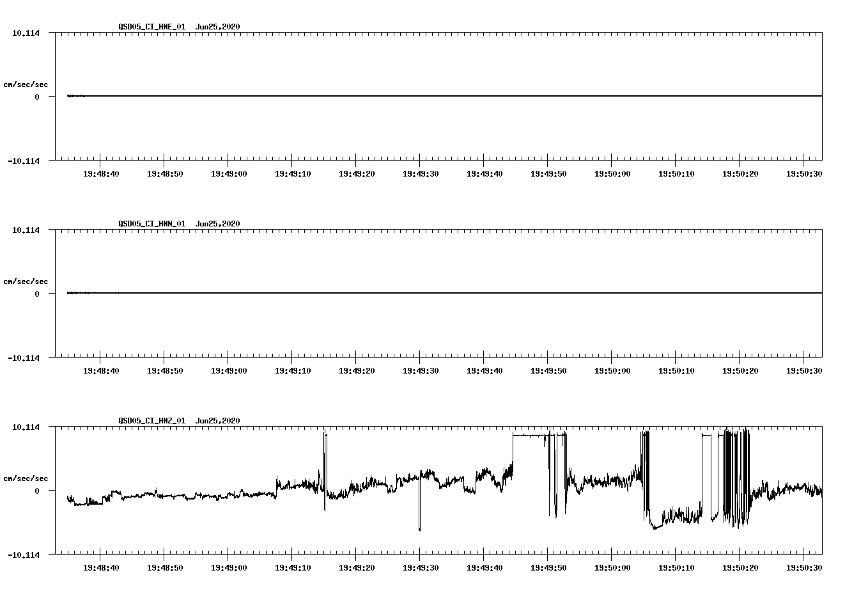Pick 19:50:30 time label under HNZ plot
Viewport: 868px width, 591px height.
click(x=804, y=567)
